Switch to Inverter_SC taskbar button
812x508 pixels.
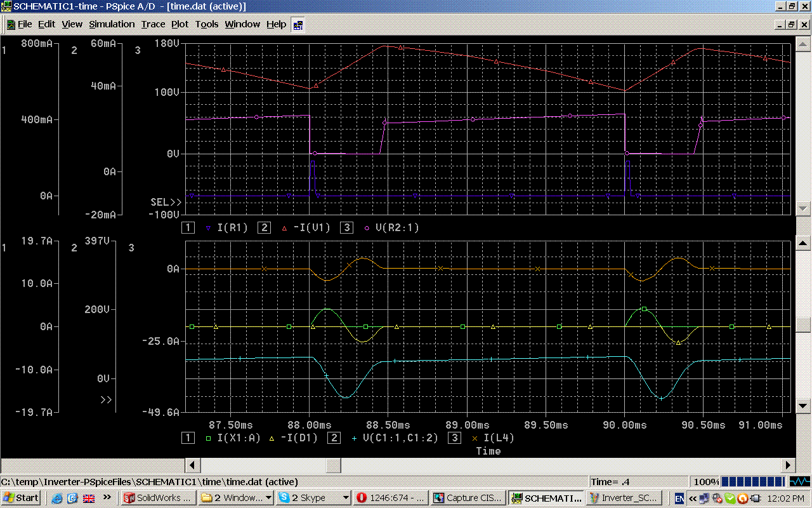click(625, 498)
